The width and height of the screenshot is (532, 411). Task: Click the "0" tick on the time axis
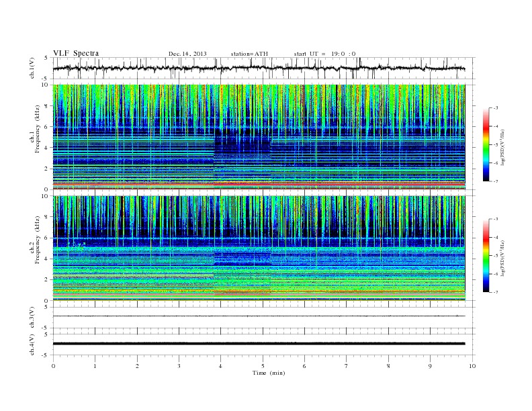pos(53,366)
